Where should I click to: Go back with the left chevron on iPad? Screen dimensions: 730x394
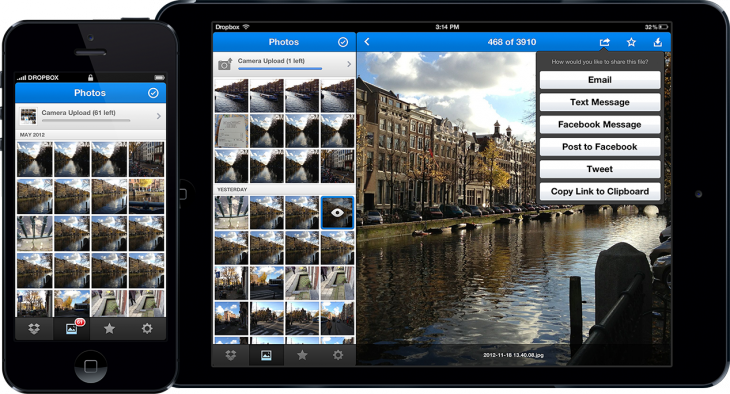point(367,42)
